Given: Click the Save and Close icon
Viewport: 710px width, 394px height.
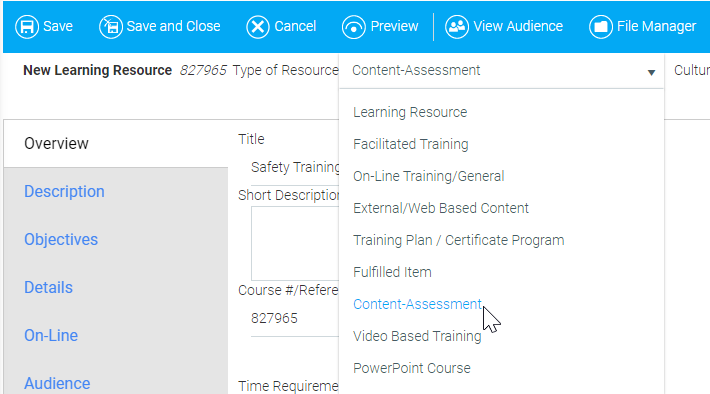Looking at the screenshot, I should click(x=111, y=27).
